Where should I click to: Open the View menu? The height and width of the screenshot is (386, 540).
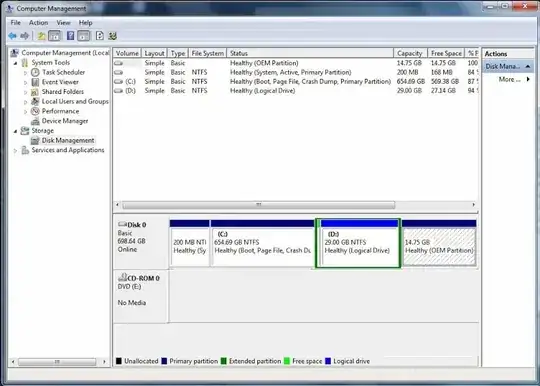pyautogui.click(x=63, y=23)
